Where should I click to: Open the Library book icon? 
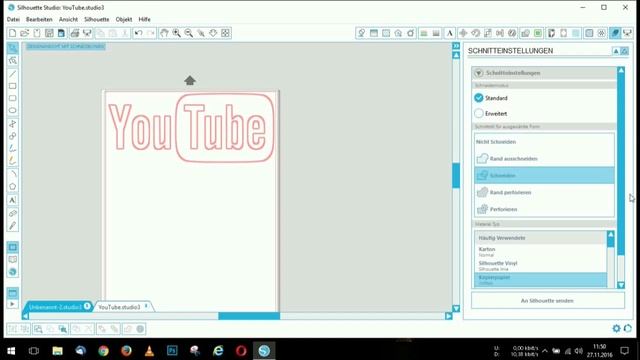click(x=13, y=260)
